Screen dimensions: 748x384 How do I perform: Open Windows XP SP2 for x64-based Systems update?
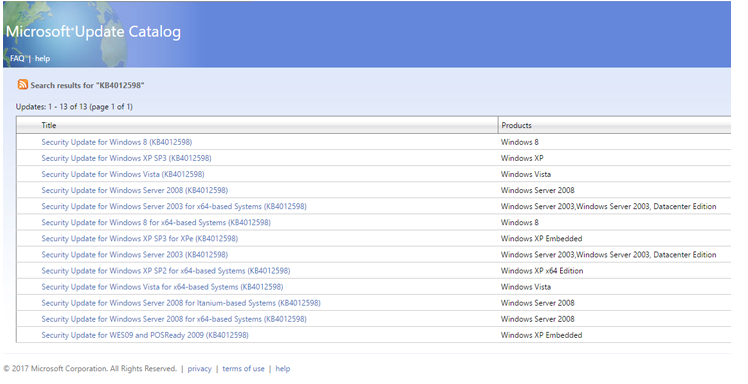coord(166,271)
